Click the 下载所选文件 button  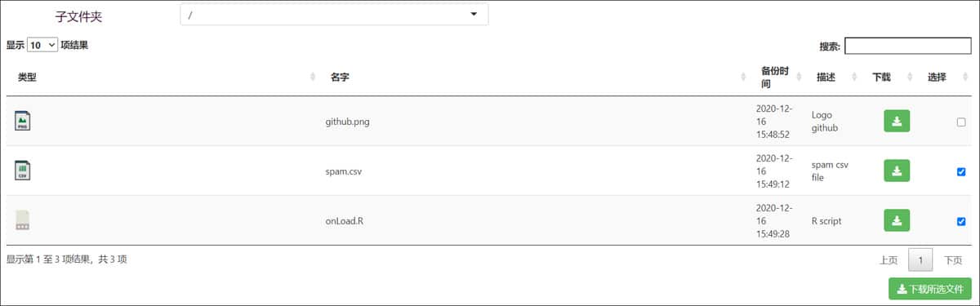(930, 289)
